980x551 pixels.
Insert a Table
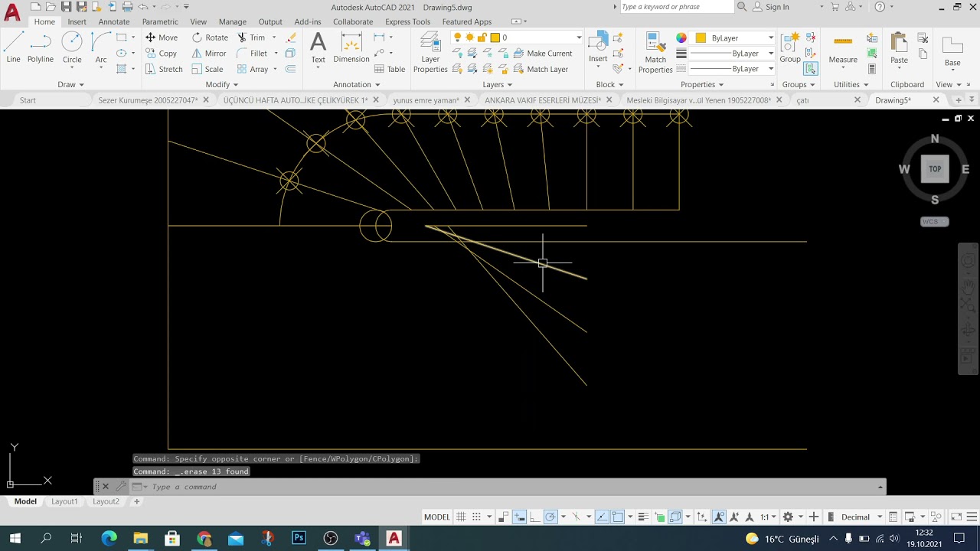pyautogui.click(x=390, y=69)
